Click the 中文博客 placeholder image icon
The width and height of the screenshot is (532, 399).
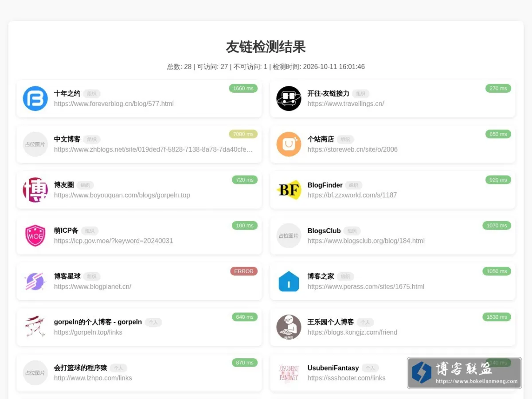pos(35,144)
